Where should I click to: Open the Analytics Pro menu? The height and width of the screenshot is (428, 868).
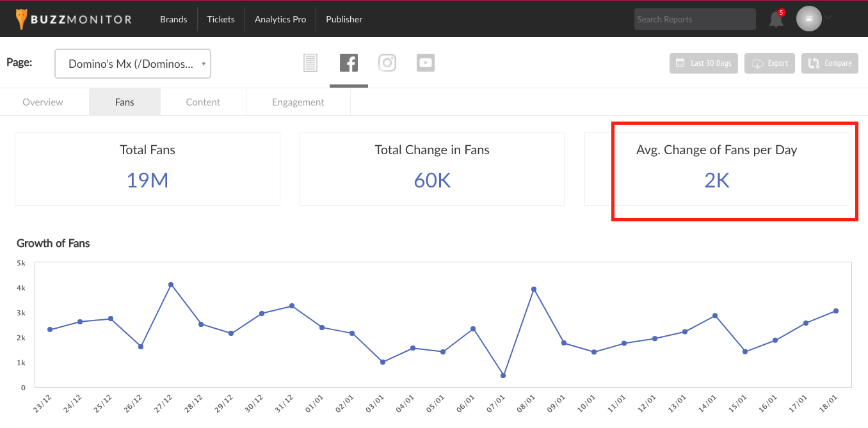click(280, 19)
